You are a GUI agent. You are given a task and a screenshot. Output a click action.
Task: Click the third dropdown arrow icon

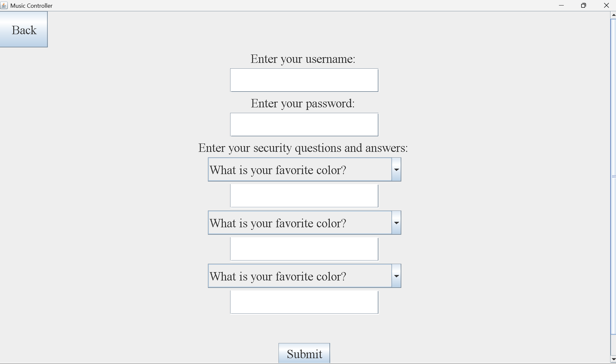click(x=396, y=276)
